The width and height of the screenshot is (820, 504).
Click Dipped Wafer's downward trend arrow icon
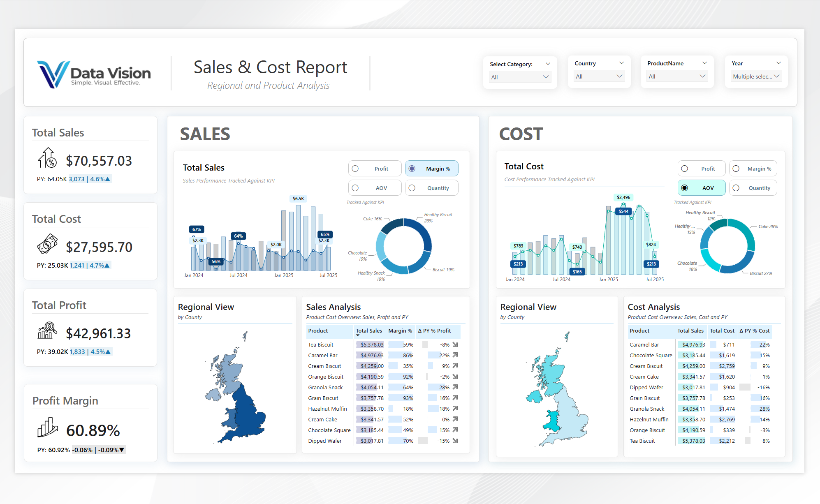(x=455, y=441)
